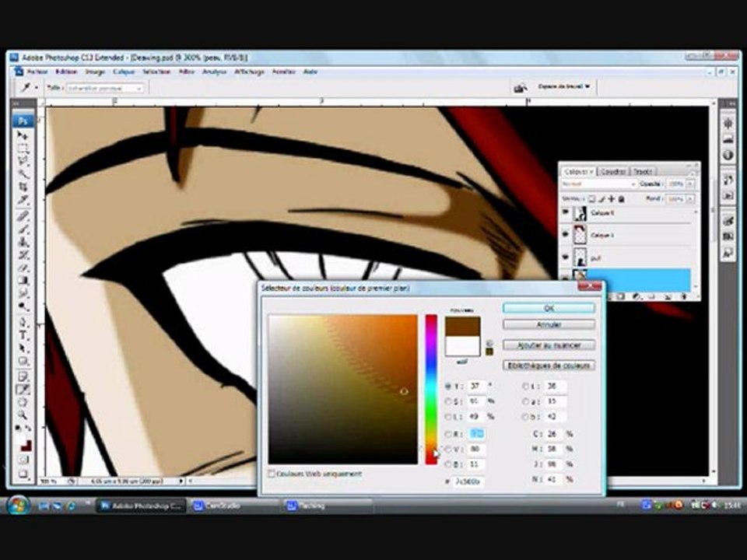Select the Rectangular Marquee tool
Screen dimensions: 747x560
pyautogui.click(x=23, y=149)
